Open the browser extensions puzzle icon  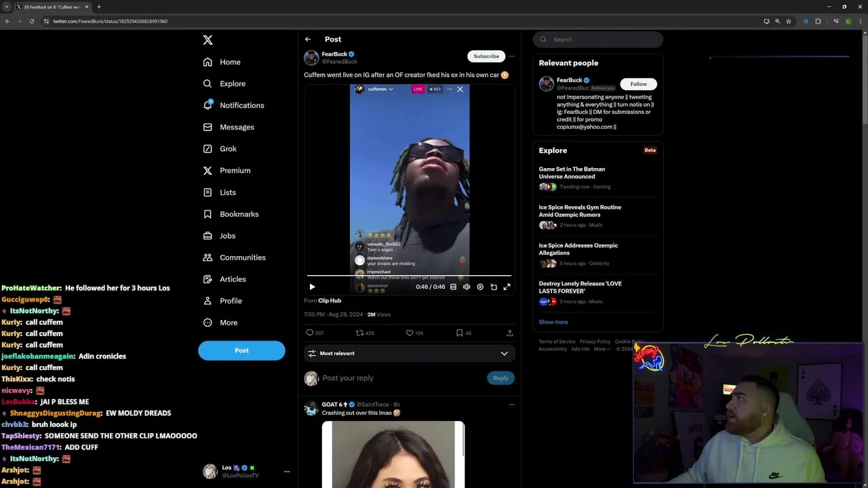[818, 21]
